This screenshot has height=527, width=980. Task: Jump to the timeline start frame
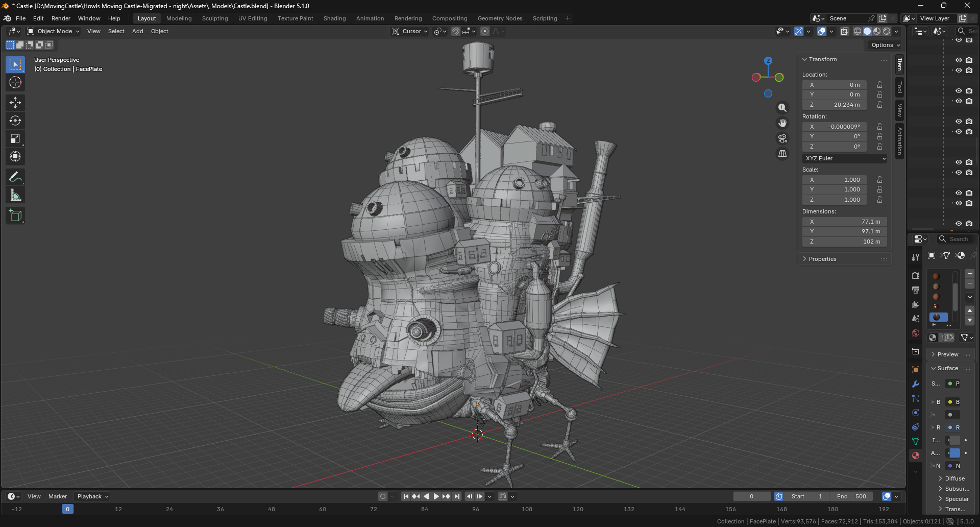tap(406, 496)
